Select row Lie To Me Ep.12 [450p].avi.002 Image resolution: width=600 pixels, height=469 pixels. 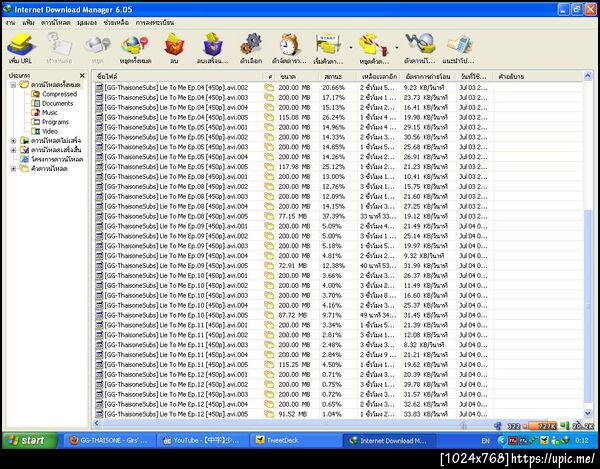(338, 384)
